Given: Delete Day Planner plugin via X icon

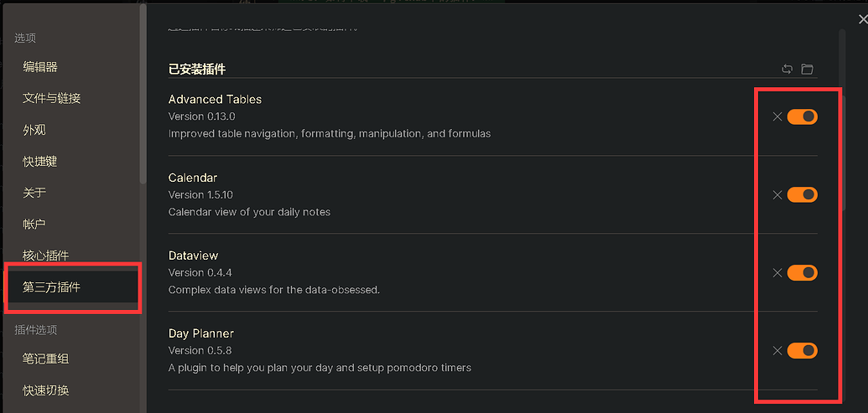Looking at the screenshot, I should [777, 350].
